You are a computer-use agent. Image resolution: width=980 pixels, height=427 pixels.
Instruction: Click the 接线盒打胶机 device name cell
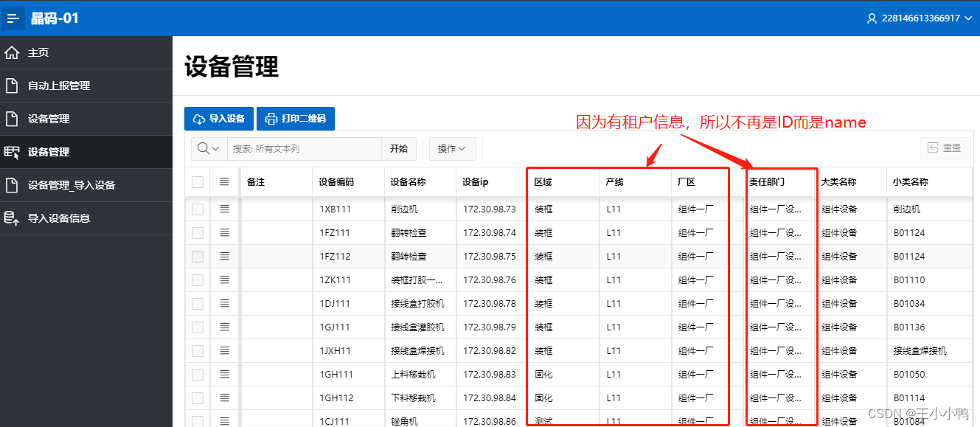pyautogui.click(x=420, y=304)
